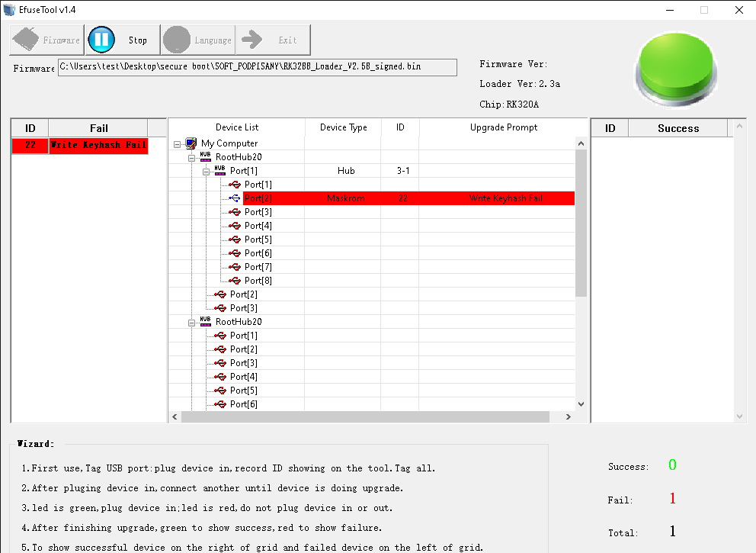The width and height of the screenshot is (756, 553).
Task: Click the green LED status indicator
Action: coord(674,69)
